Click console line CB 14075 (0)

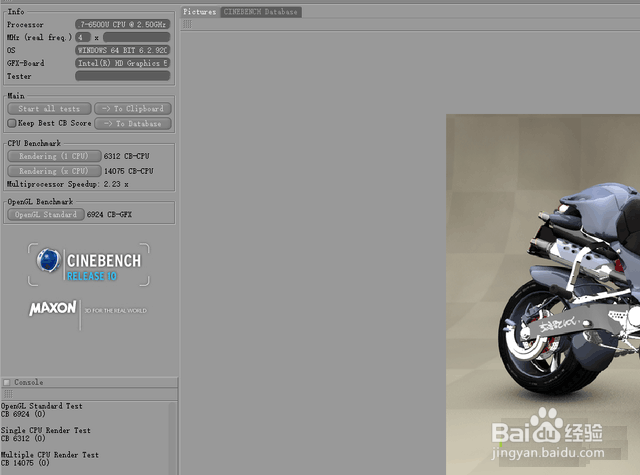coord(25,463)
